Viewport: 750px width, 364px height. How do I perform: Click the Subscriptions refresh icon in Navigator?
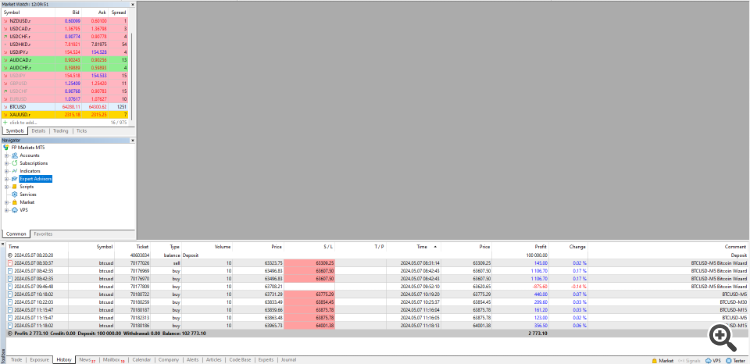click(15, 163)
